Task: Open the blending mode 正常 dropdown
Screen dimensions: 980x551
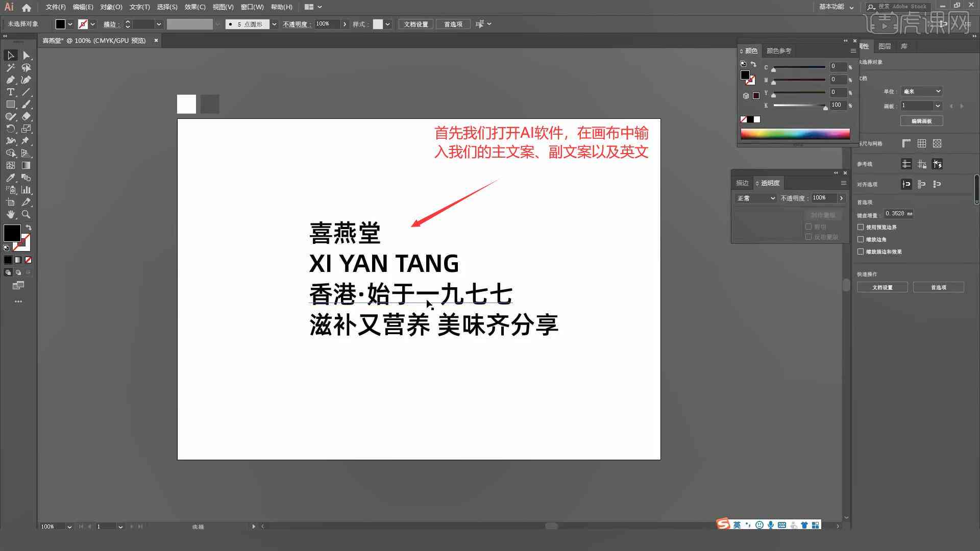Action: 754,198
